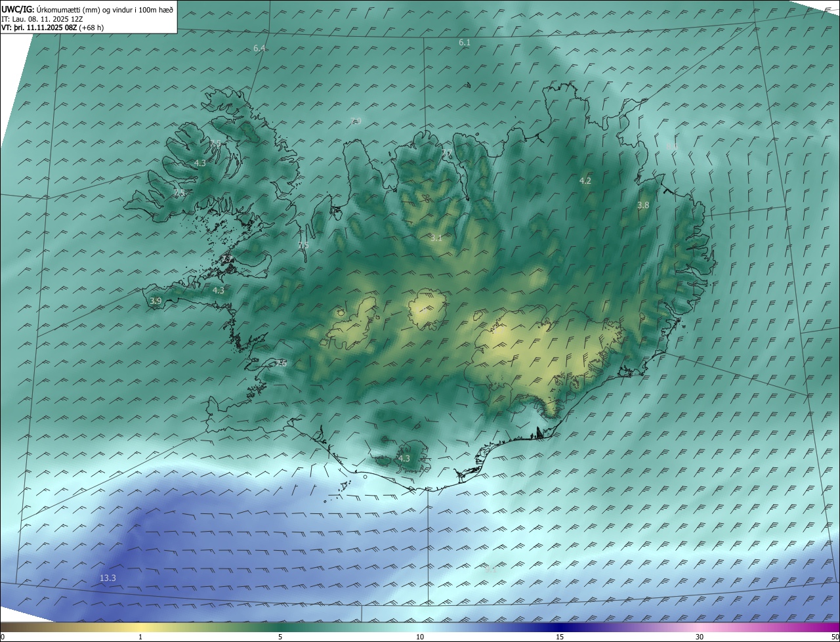Select the 3.8 value label

pos(643,205)
